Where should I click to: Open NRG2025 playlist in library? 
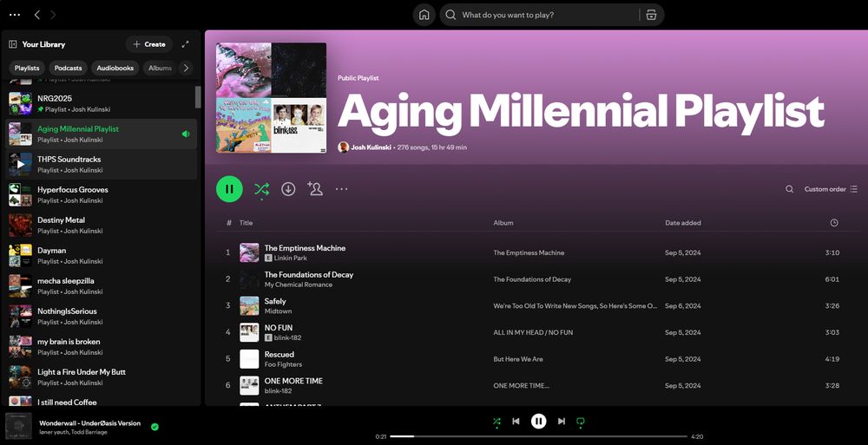[101, 103]
